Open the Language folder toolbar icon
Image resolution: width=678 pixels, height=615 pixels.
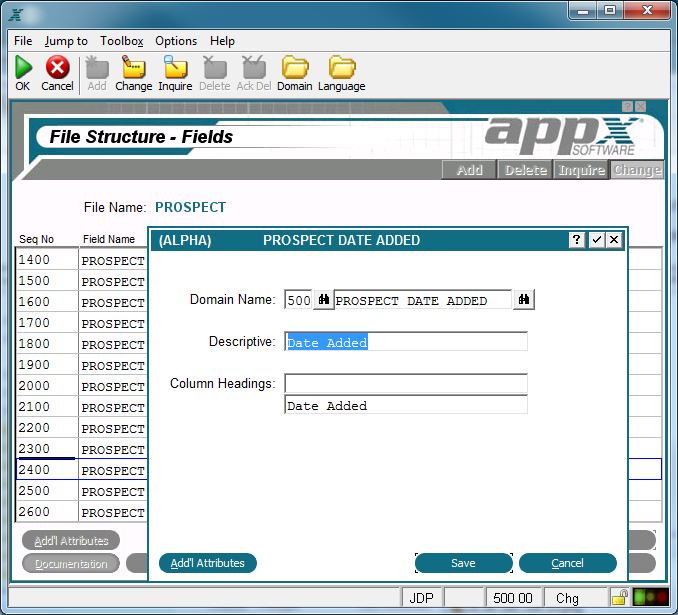click(342, 67)
